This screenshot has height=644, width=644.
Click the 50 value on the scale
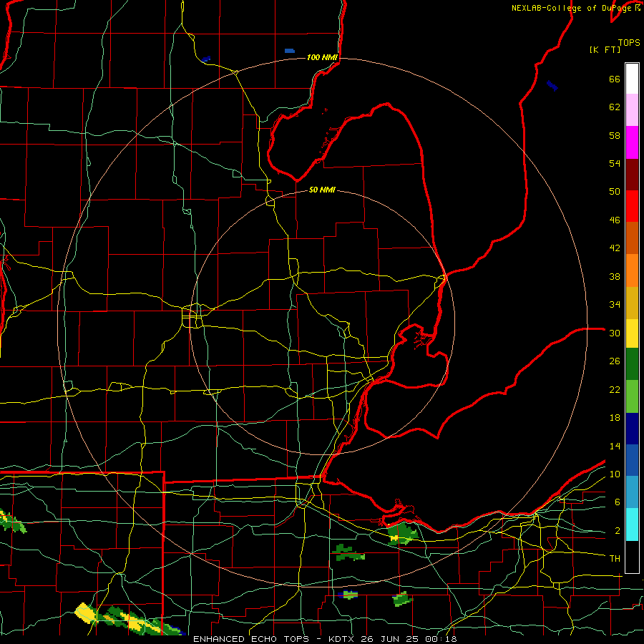point(615,192)
